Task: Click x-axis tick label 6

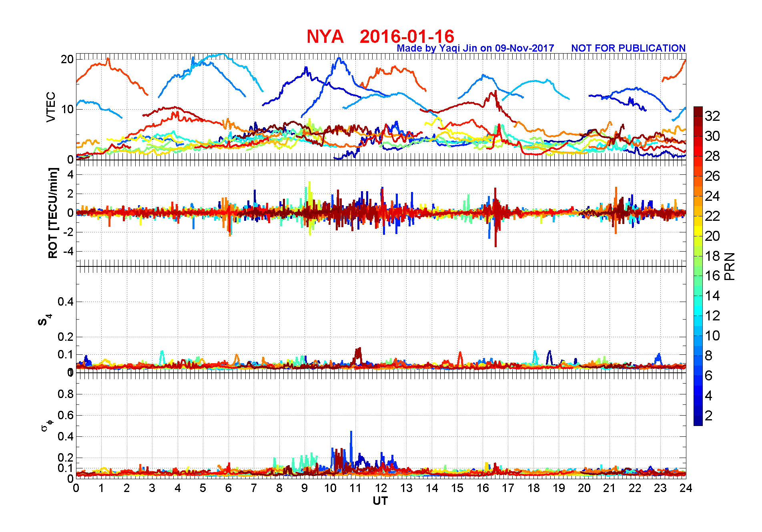Action: point(229,488)
